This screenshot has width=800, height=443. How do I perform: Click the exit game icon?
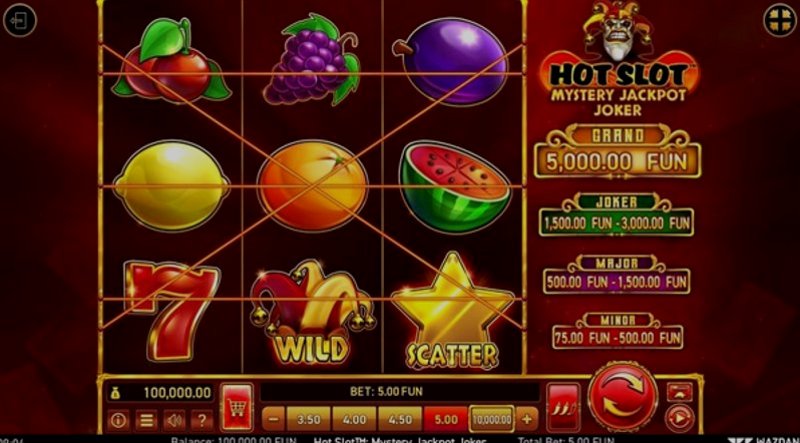point(19,20)
